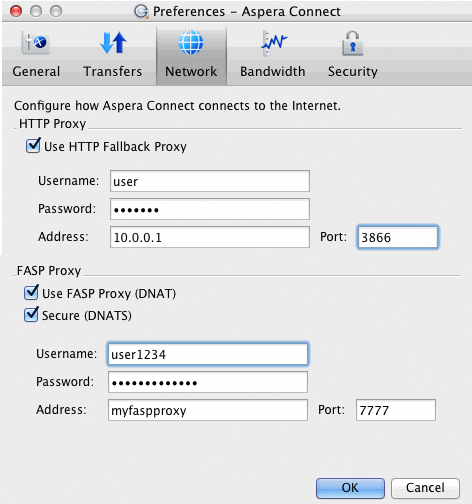Confirm settings with the OK button
Screen dimensions: 472x504
coord(350,488)
